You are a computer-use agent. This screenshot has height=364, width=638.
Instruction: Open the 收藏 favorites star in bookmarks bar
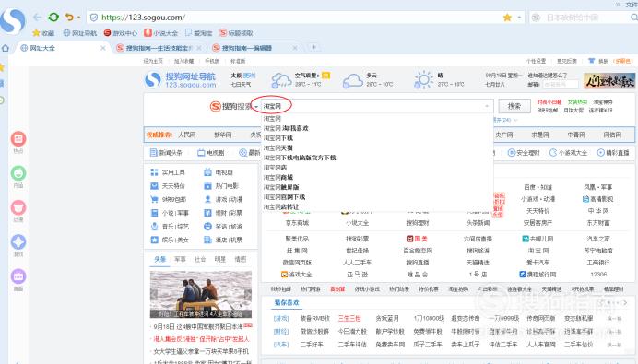(43, 33)
